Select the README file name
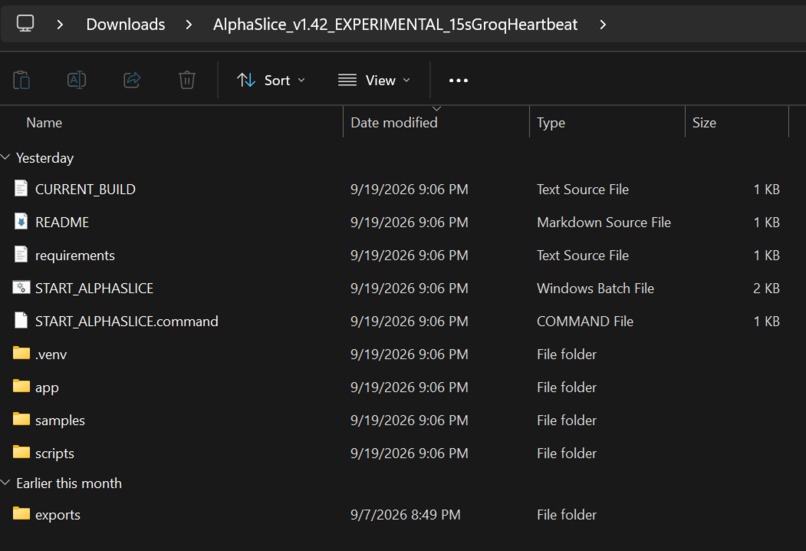The width and height of the screenshot is (806, 551). [62, 222]
